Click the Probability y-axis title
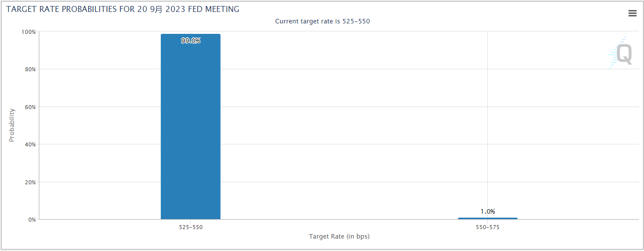 pyautogui.click(x=12, y=125)
